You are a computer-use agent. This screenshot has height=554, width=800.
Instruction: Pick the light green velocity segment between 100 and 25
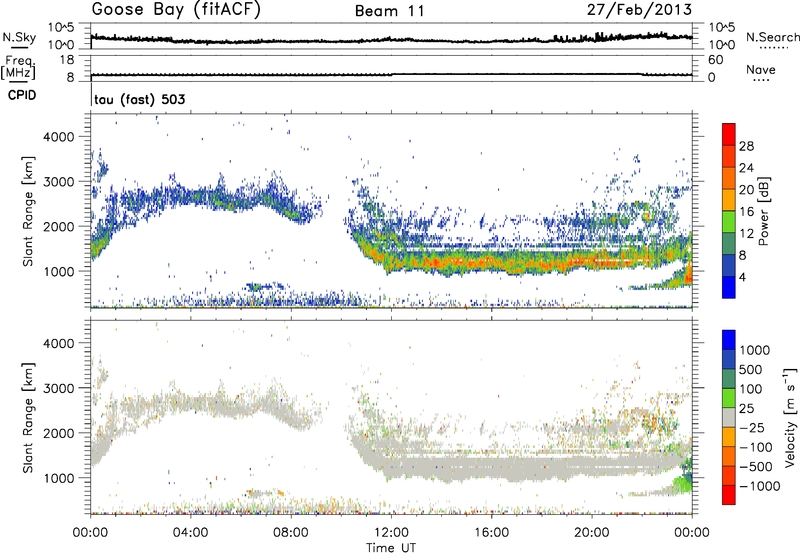click(x=729, y=399)
